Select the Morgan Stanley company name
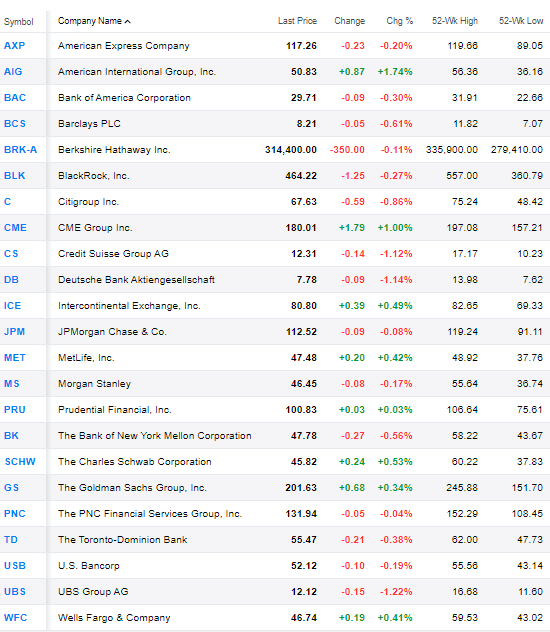 point(95,384)
